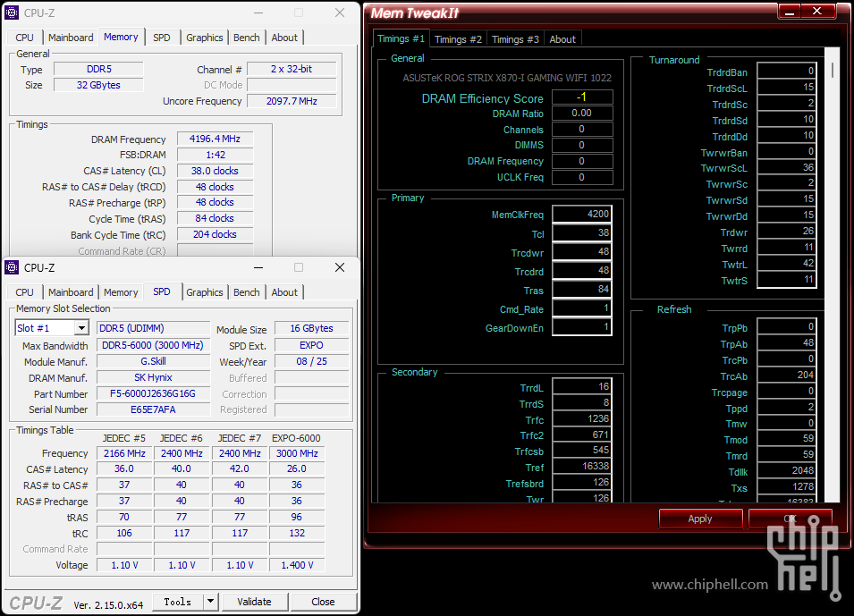The height and width of the screenshot is (616, 854).
Task: Select the Graphics tab in the CPU-Z SPD window
Action: pyautogui.click(x=204, y=292)
